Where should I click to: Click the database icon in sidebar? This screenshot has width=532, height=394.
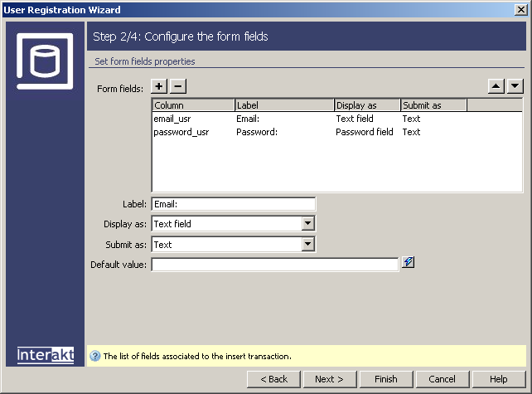(x=45, y=61)
